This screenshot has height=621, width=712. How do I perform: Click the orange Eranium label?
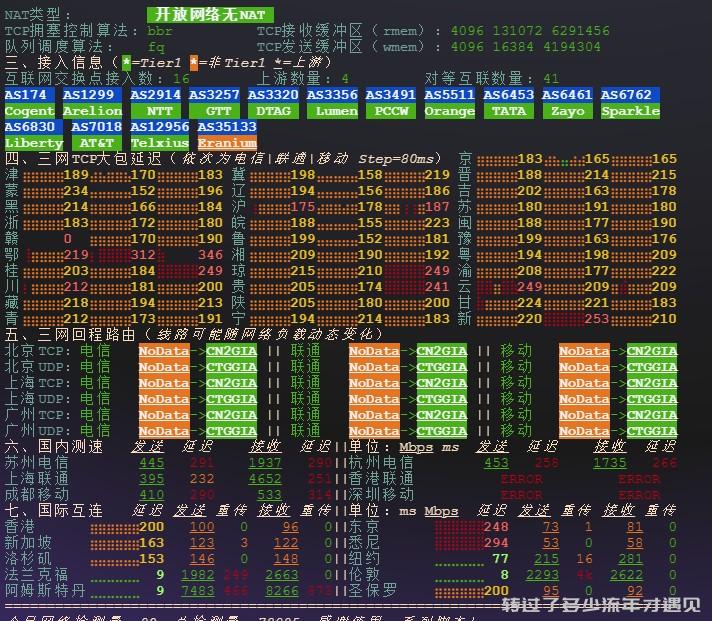(227, 143)
